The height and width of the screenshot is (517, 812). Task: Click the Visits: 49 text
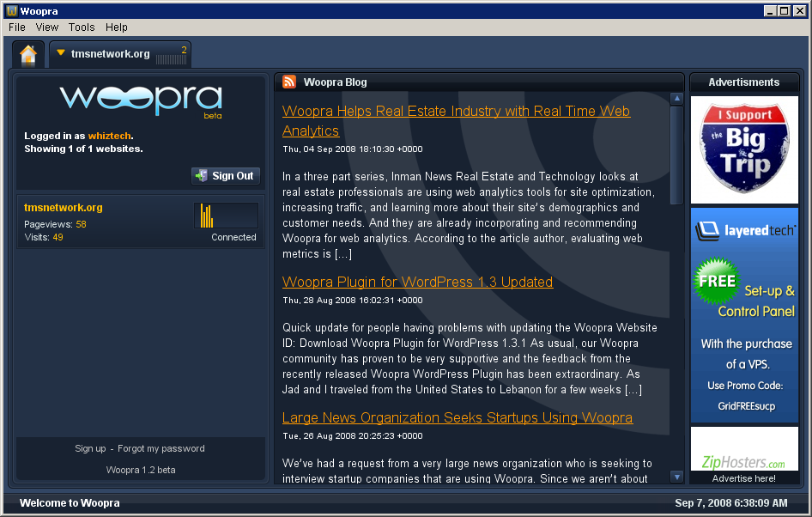tap(44, 237)
